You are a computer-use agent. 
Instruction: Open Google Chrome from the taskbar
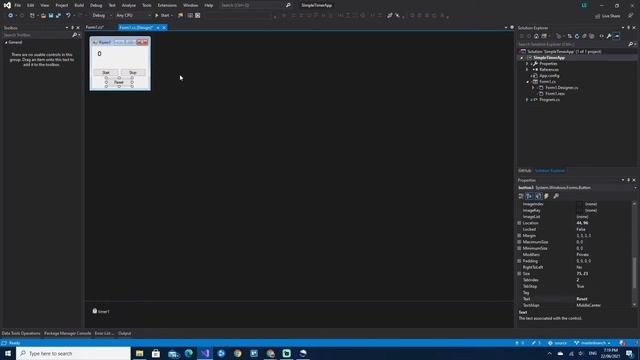pos(238,353)
